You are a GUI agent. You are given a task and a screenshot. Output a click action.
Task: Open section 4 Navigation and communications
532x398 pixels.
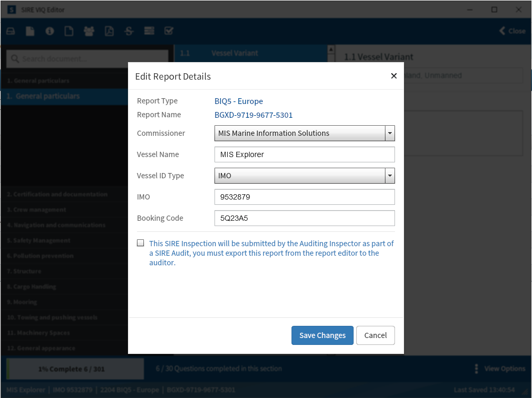click(64, 225)
